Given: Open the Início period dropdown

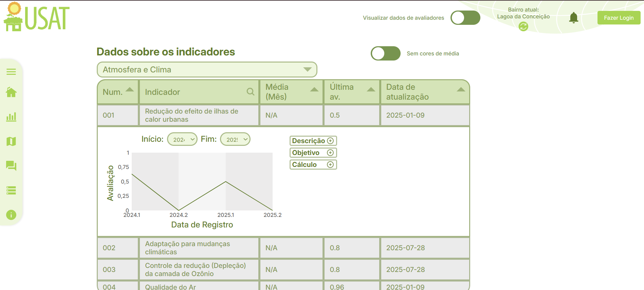Looking at the screenshot, I should [x=182, y=139].
